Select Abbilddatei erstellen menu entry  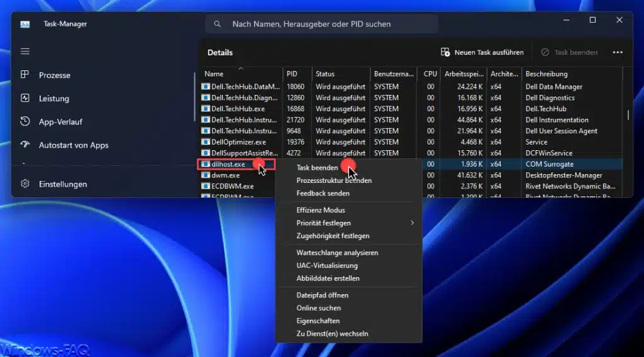click(x=328, y=278)
